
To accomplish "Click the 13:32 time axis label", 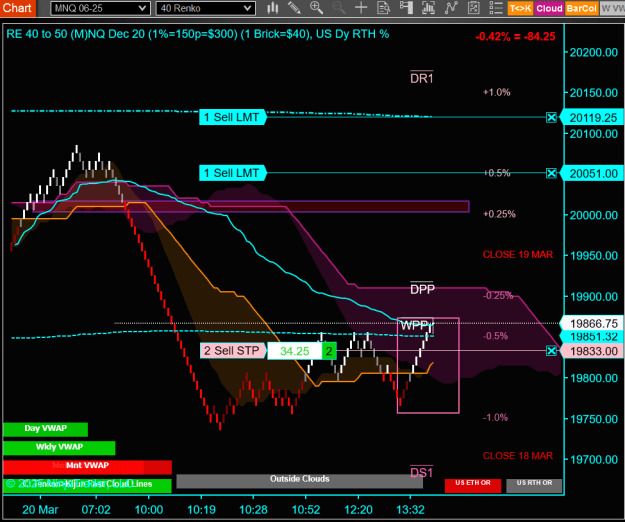I will coord(410,510).
